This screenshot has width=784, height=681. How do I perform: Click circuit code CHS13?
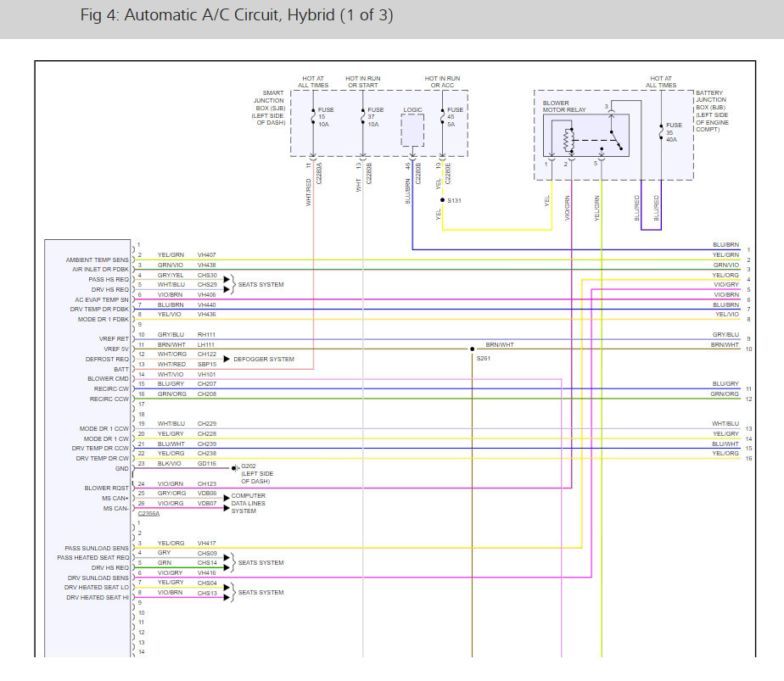pos(207,593)
